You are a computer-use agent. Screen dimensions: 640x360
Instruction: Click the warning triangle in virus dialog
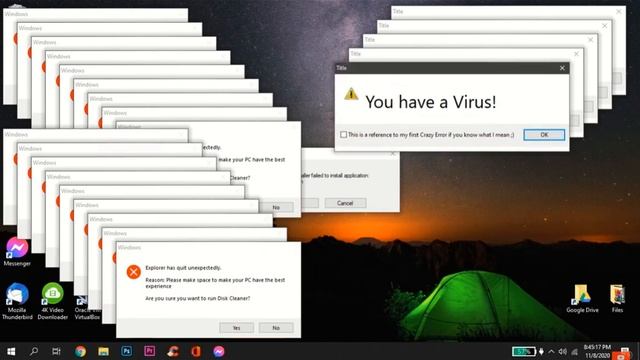[351, 94]
